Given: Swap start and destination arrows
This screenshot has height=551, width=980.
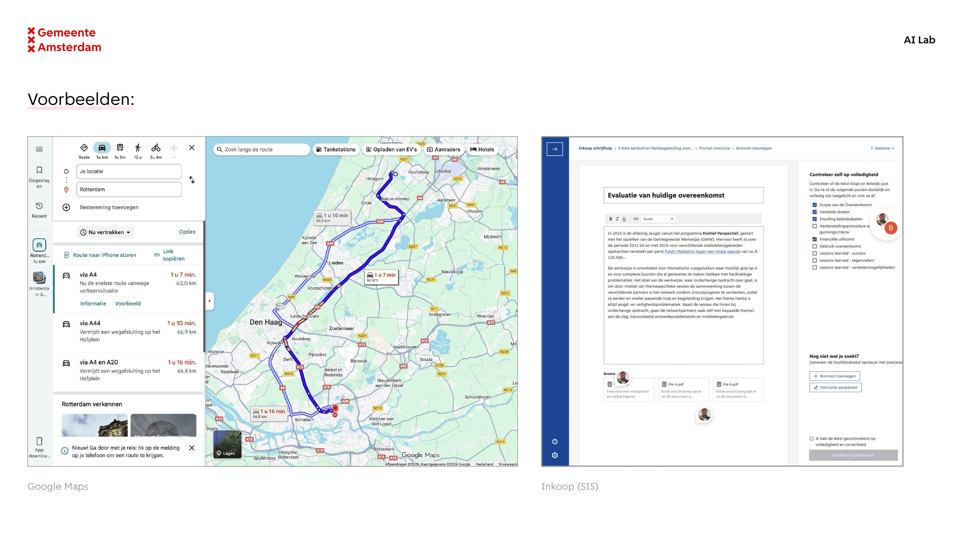Looking at the screenshot, I should tap(192, 180).
